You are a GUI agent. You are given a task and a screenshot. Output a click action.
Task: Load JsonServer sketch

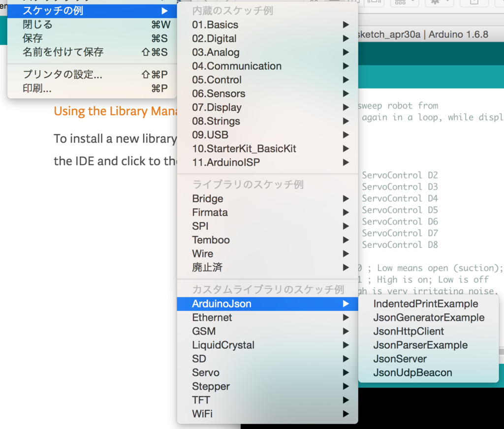pos(429,359)
